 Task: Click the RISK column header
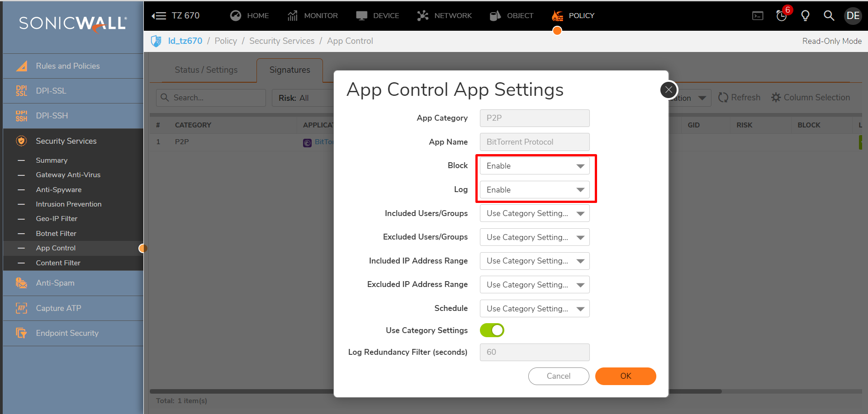coord(744,125)
